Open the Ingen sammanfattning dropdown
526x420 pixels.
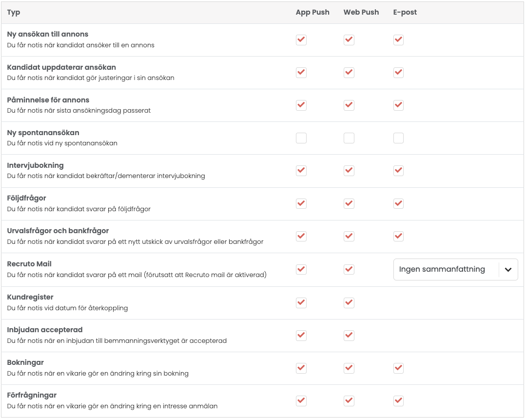point(455,269)
